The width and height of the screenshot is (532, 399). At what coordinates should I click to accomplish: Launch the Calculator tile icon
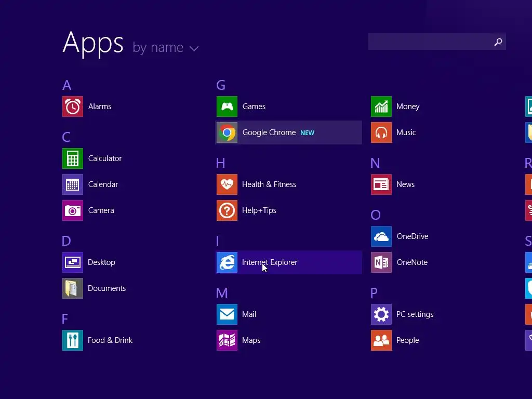click(x=73, y=158)
